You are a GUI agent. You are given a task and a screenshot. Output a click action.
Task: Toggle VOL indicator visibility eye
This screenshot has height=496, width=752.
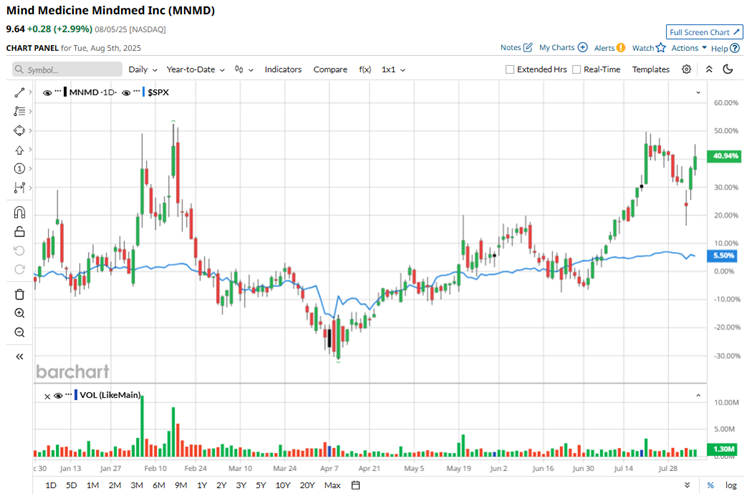click(x=59, y=395)
